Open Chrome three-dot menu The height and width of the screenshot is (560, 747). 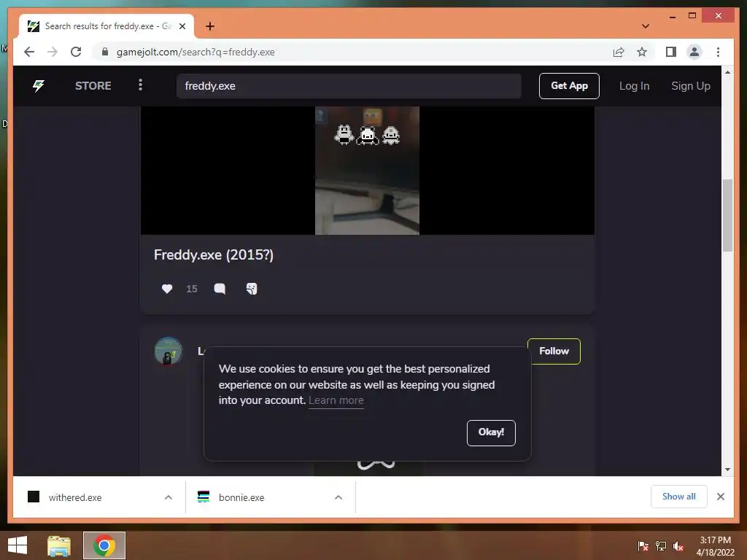pyautogui.click(x=718, y=52)
